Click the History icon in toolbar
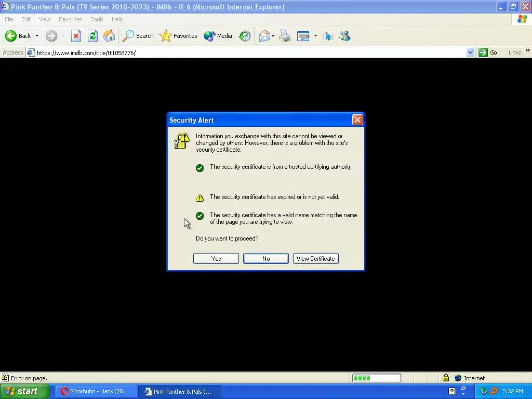The height and width of the screenshot is (399, 532). tap(244, 36)
